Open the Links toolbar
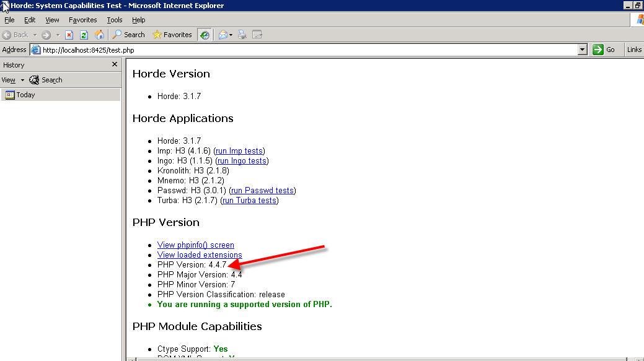 (x=634, y=50)
